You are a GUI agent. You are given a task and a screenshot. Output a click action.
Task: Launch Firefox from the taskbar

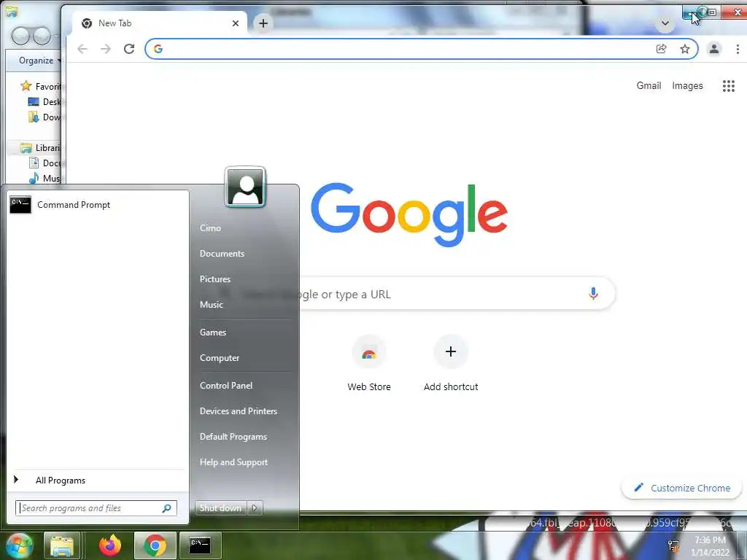pos(110,545)
